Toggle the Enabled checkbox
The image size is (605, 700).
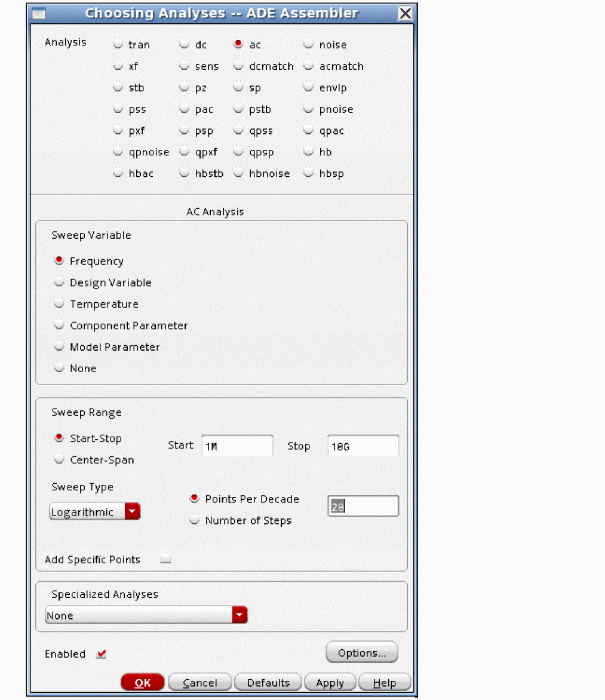pos(102,653)
